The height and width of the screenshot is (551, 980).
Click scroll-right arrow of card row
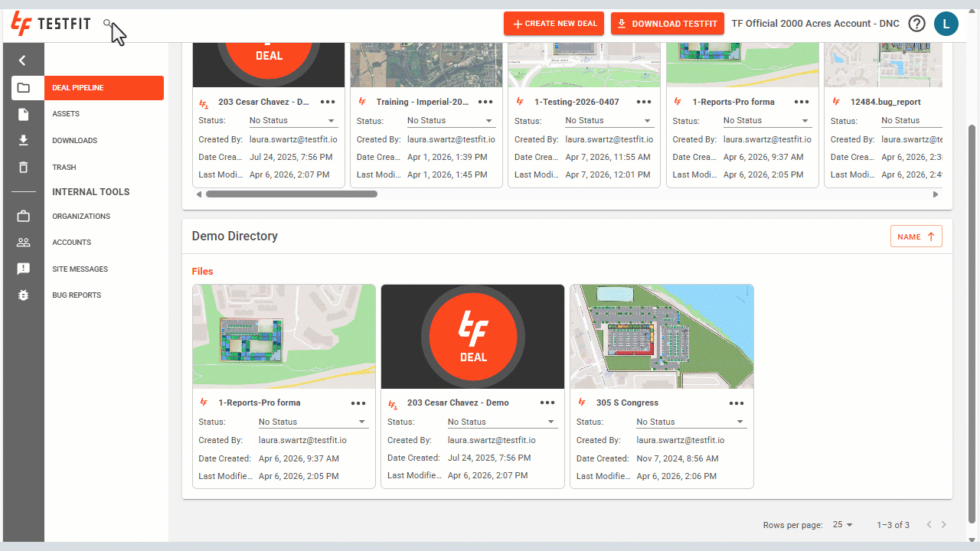936,194
